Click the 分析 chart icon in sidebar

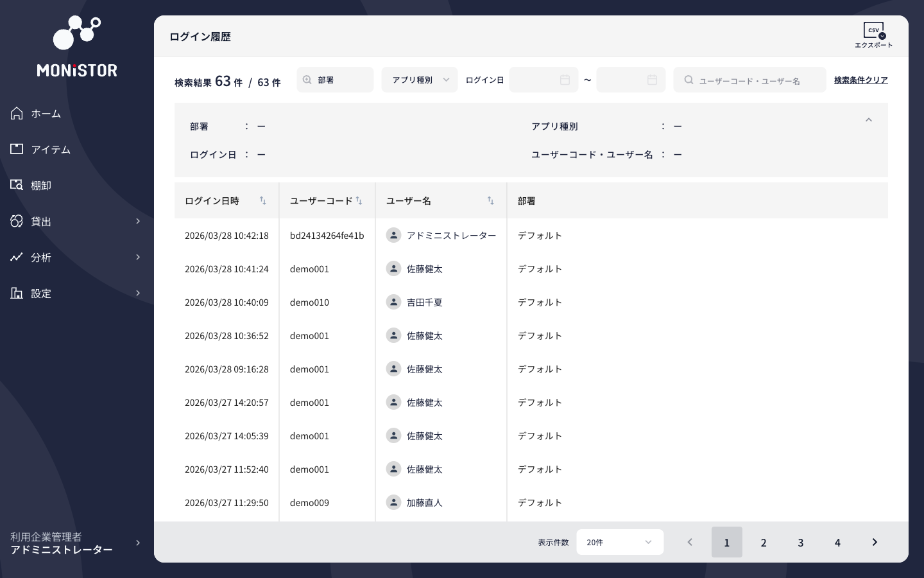16,257
